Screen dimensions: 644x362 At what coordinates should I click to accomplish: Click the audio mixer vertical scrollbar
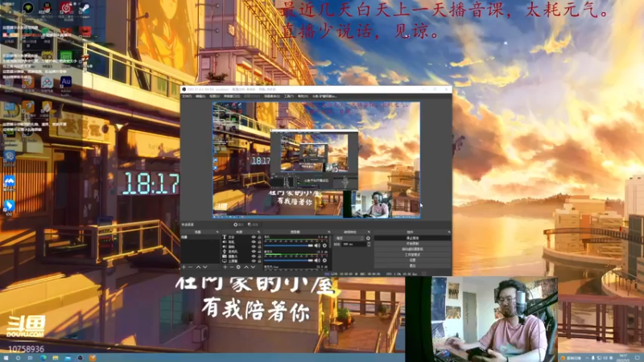(x=330, y=242)
